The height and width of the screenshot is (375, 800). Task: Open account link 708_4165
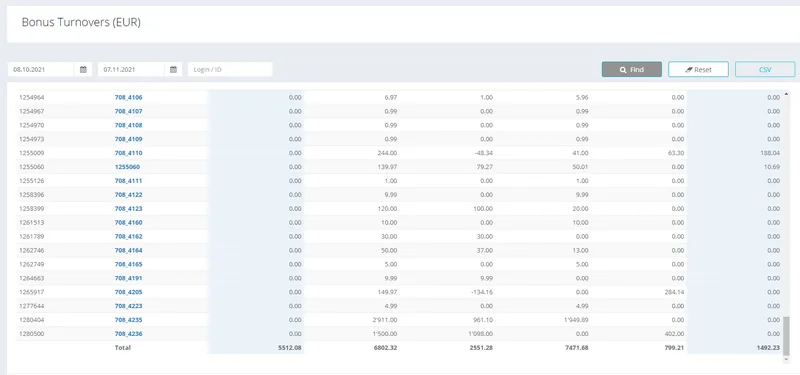click(x=129, y=264)
